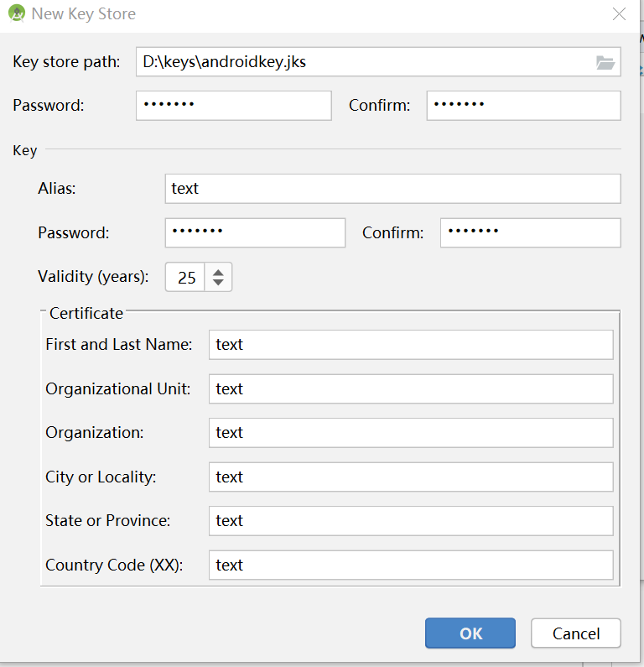Screen dimensions: 644x667
Task: Select the key Confirm password field
Action: point(531,232)
